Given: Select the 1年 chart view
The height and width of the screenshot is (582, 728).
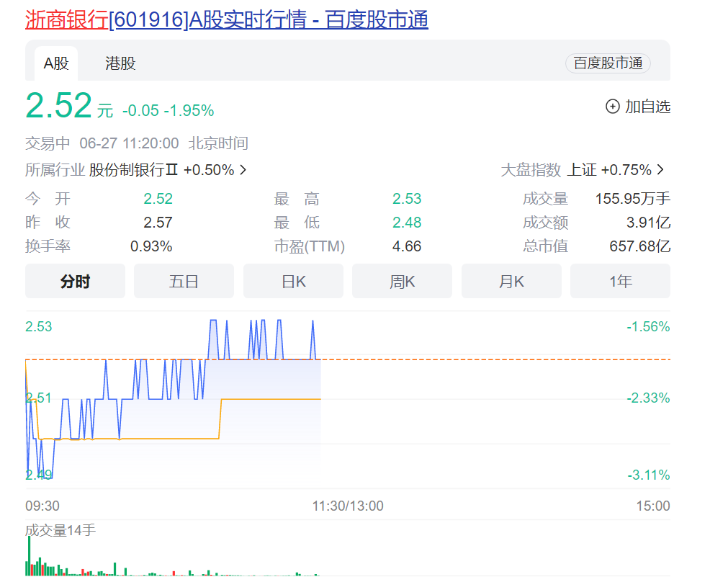Looking at the screenshot, I should pyautogui.click(x=620, y=282).
